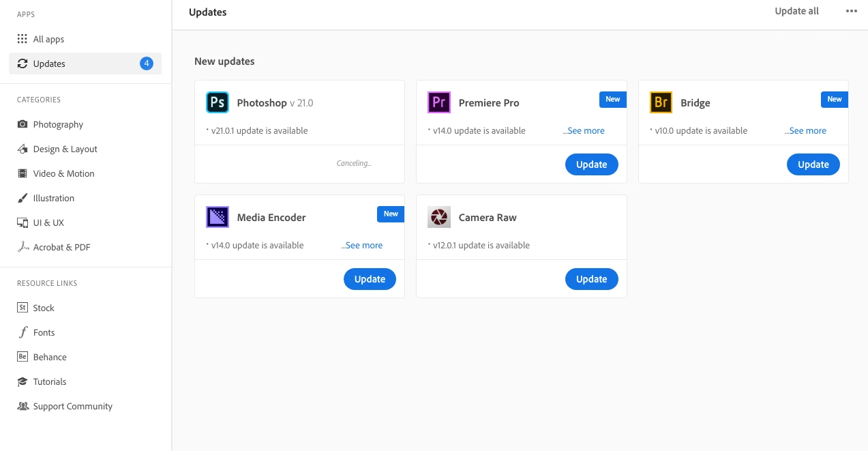The height and width of the screenshot is (451, 868).
Task: Click the Updates count badge showing 4
Action: click(x=147, y=63)
